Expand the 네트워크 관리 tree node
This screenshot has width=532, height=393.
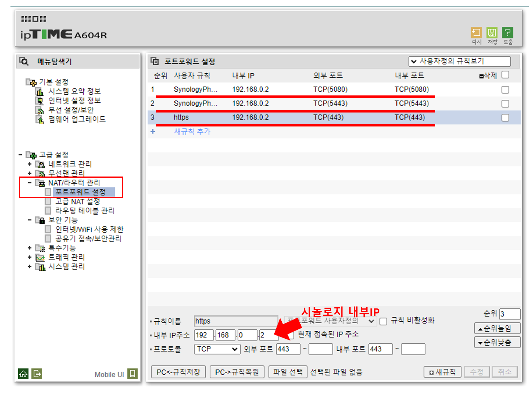30,164
